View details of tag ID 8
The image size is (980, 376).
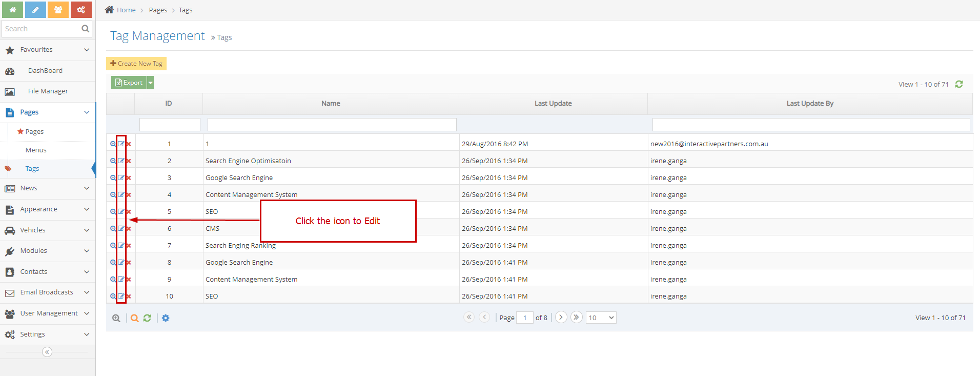113,262
